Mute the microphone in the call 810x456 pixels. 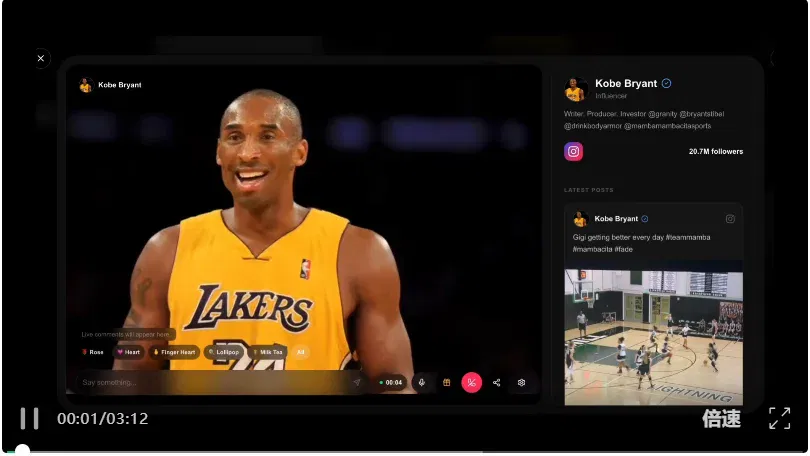422,383
